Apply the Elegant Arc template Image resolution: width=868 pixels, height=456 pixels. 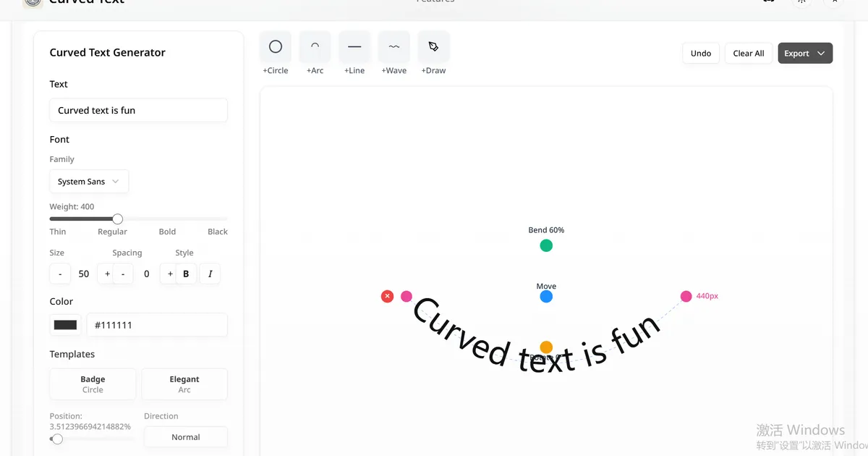[x=184, y=384]
